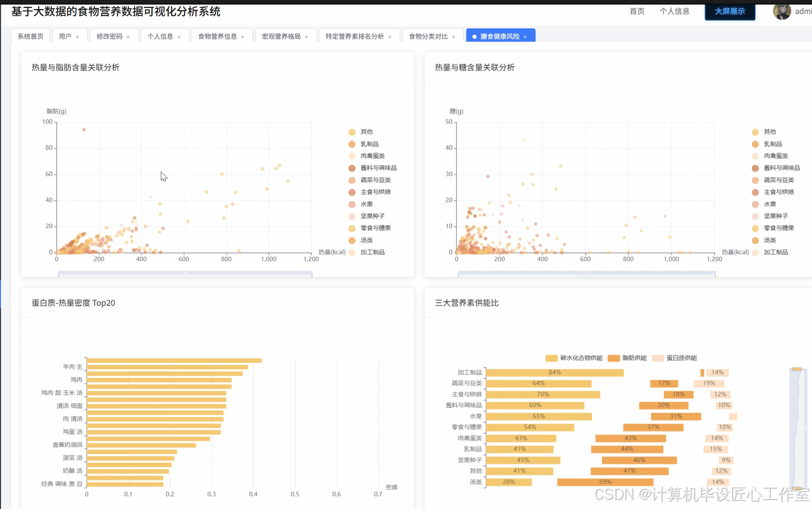Click the outlier point near 100g fat
This screenshot has height=509, width=812.
(x=84, y=130)
